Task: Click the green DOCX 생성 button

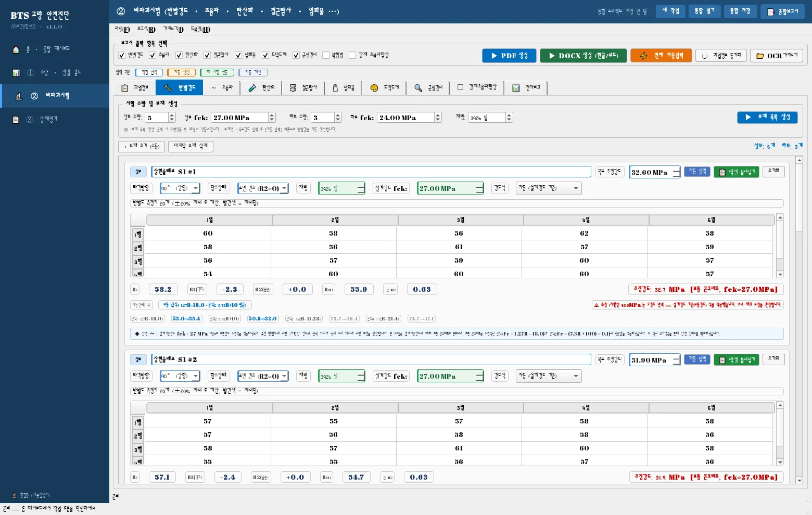Action: point(583,56)
